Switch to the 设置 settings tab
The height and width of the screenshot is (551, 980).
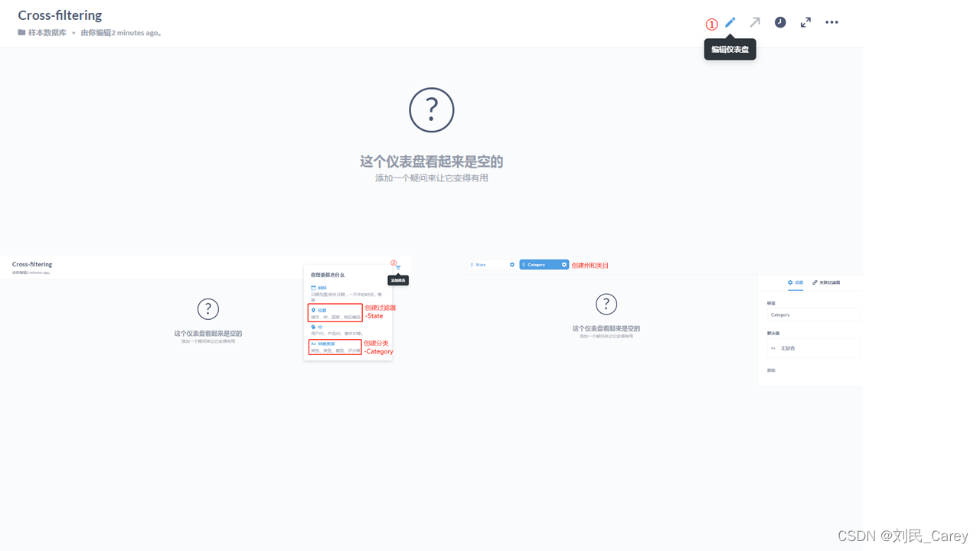click(x=795, y=282)
